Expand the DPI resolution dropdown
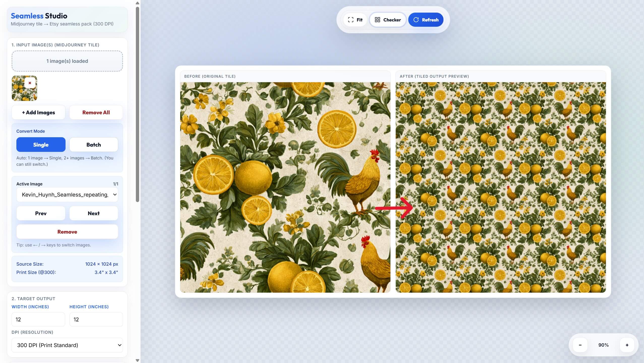 tap(67, 345)
